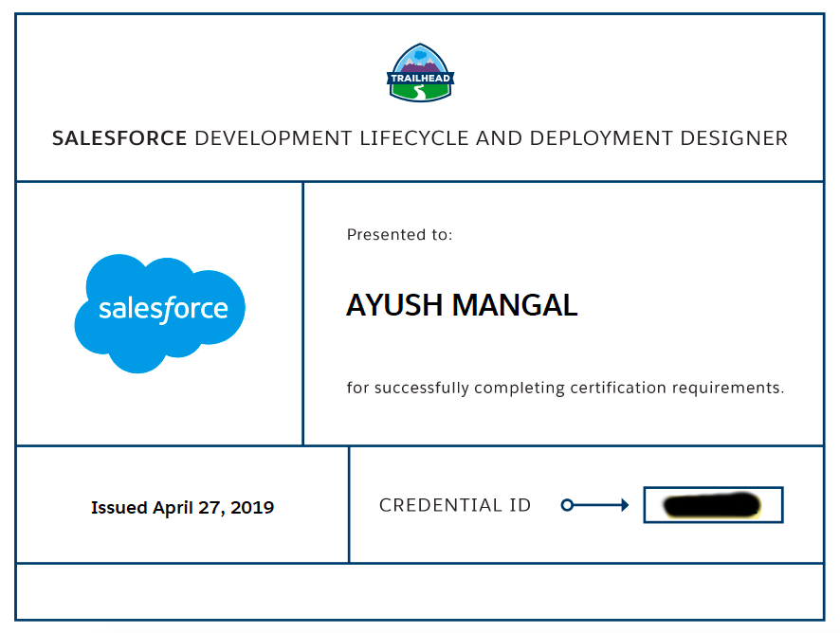Image resolution: width=840 pixels, height=633 pixels.
Task: Click 'Issued April 27, 2019' date
Action: click(x=182, y=507)
